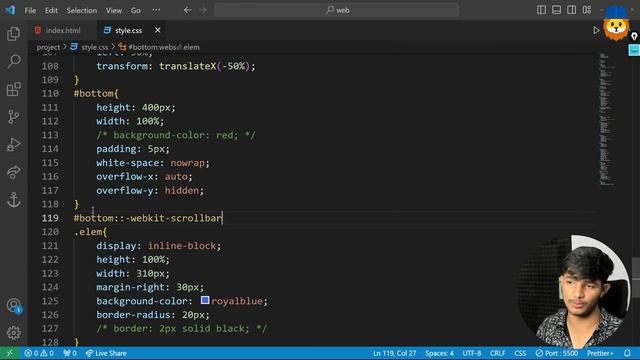640x360 pixels.
Task: Click Prettier status bar item
Action: coord(600,353)
